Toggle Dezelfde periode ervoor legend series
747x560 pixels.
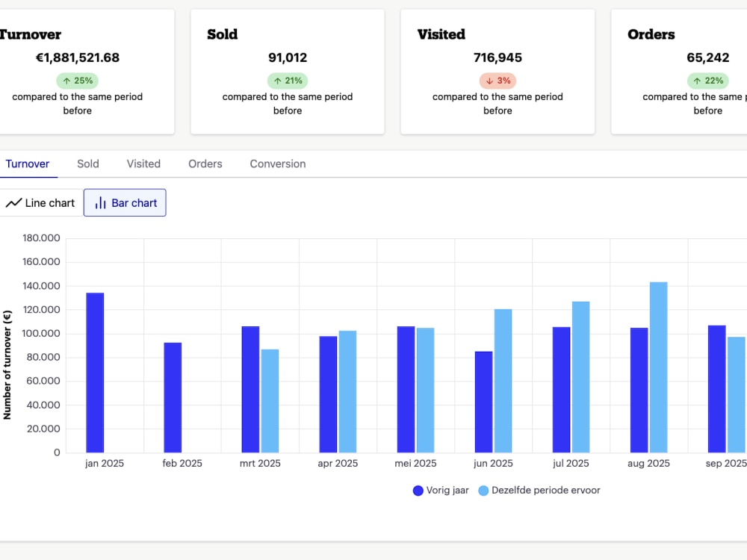(539, 491)
